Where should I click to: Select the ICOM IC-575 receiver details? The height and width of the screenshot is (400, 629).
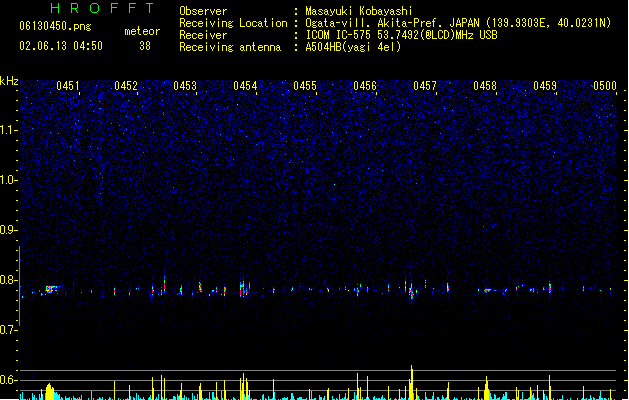click(x=401, y=35)
